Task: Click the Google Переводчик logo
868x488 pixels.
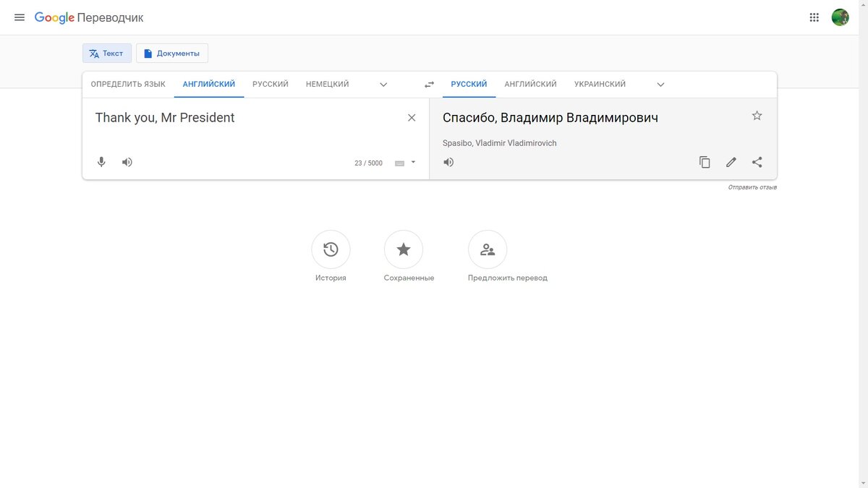Action: pos(89,17)
